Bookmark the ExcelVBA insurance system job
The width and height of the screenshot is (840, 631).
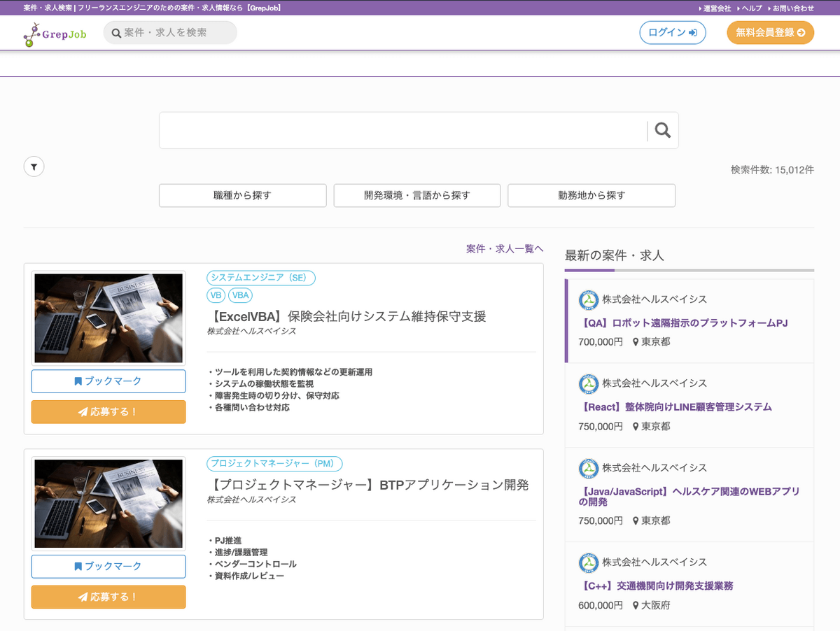(x=108, y=381)
